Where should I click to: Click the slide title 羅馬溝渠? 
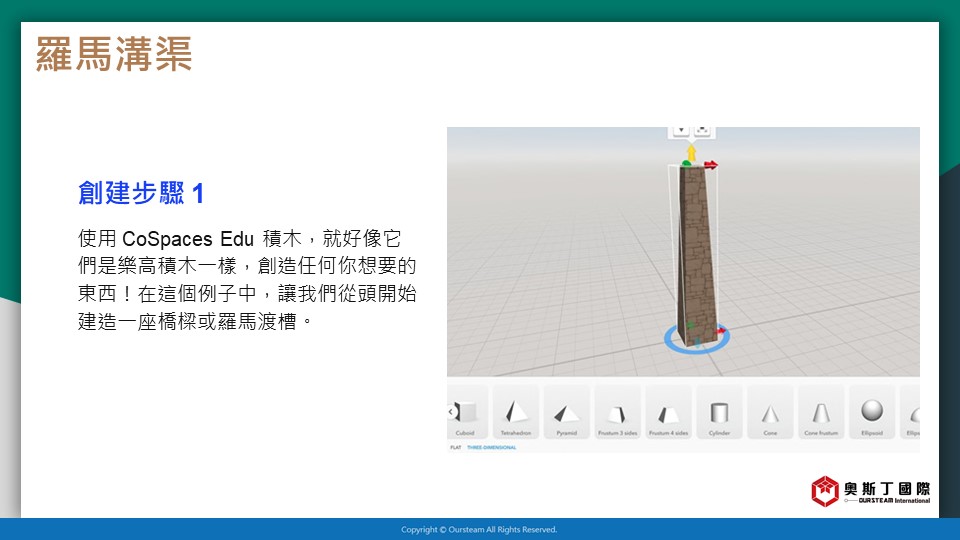coord(114,54)
